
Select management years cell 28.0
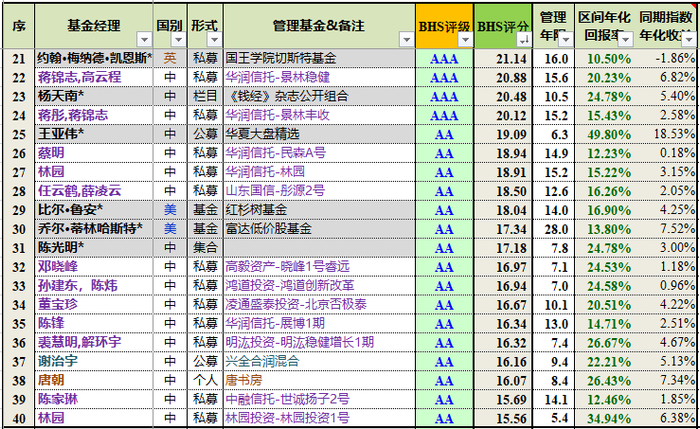(x=553, y=229)
